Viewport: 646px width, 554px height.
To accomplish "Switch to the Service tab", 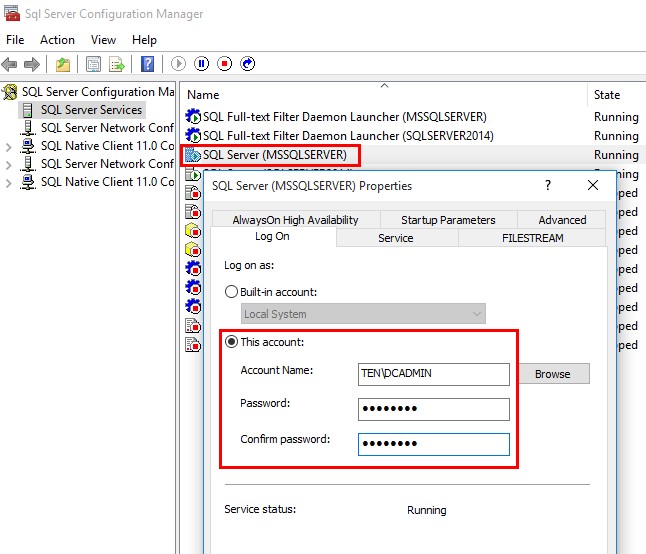I will tap(396, 238).
